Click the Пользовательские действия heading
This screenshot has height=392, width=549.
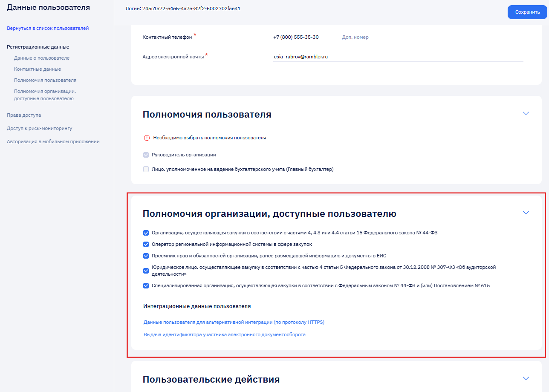(211, 379)
